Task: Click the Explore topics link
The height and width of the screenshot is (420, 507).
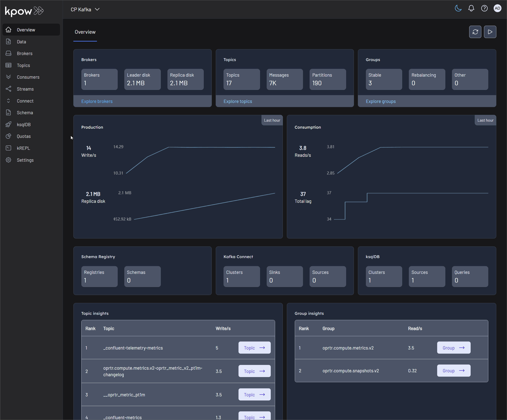Action: pos(238,102)
